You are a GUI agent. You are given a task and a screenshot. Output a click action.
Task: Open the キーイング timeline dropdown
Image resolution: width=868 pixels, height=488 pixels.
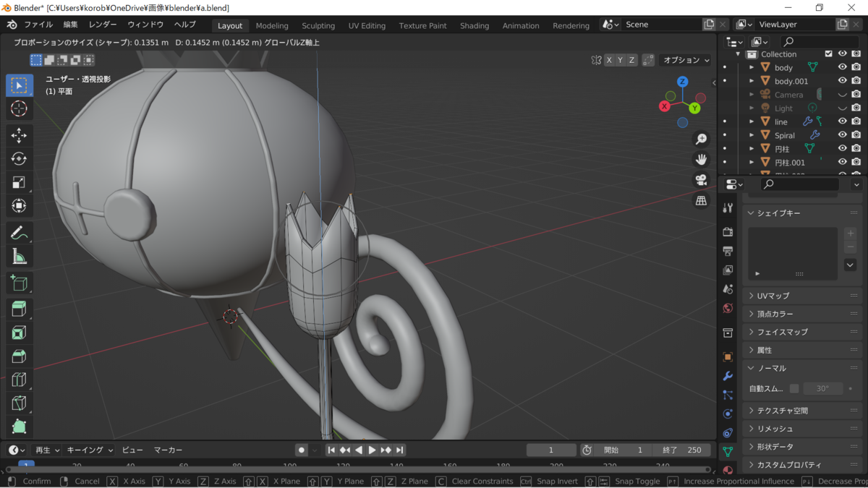[x=90, y=450]
